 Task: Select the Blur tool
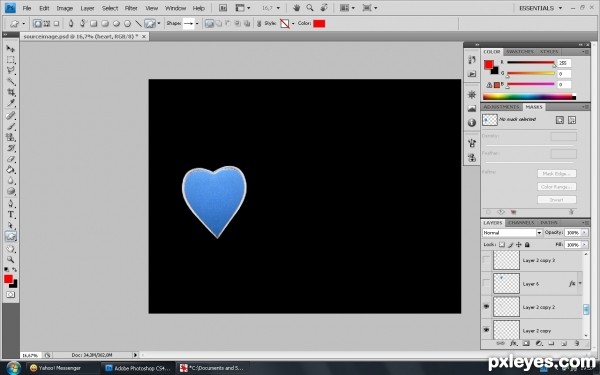pos(11,181)
